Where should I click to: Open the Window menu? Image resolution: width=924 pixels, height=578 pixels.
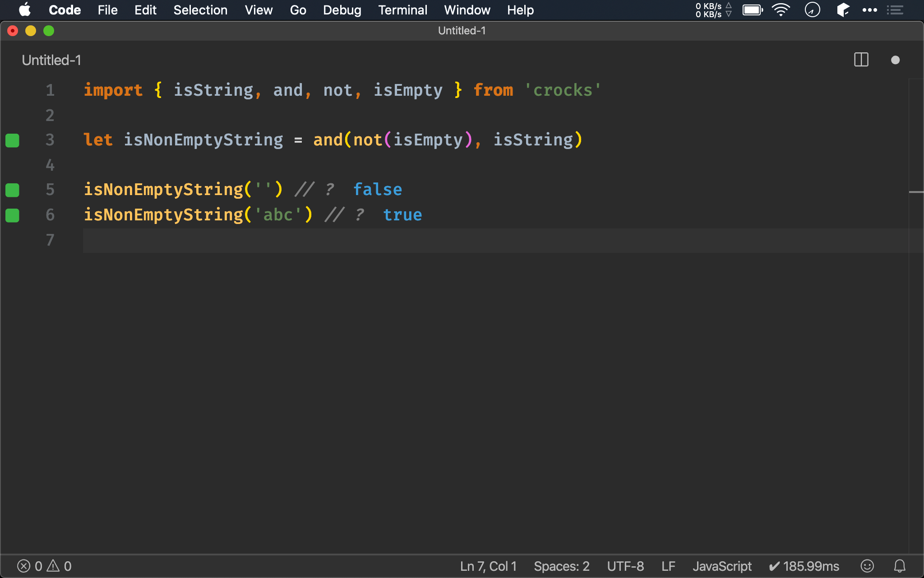click(467, 10)
